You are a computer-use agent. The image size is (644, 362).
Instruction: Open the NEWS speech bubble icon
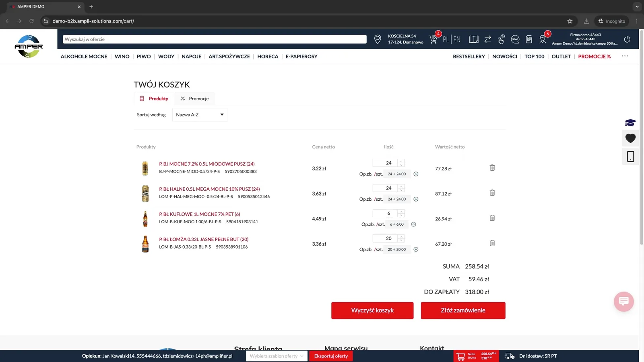tap(515, 39)
